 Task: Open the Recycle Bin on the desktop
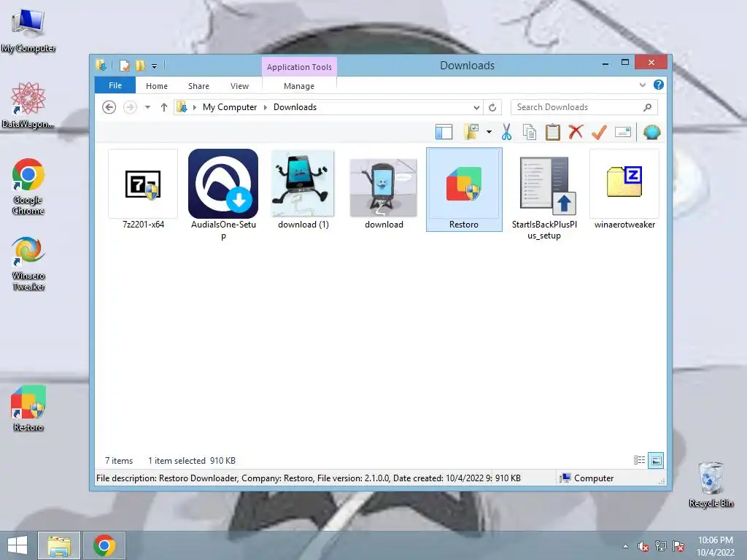coord(711,484)
